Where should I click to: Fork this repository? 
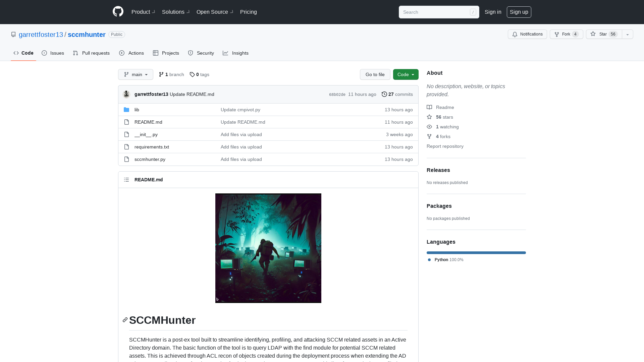point(566,34)
